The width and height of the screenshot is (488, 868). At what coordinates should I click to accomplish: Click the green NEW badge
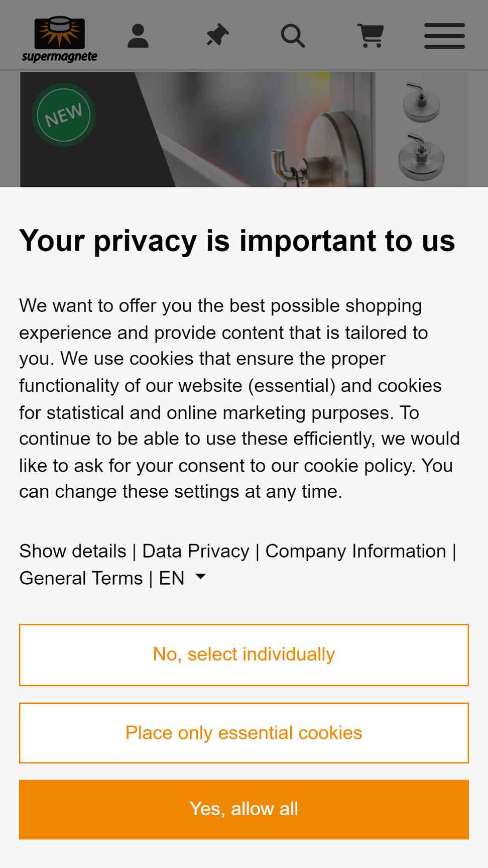(64, 115)
